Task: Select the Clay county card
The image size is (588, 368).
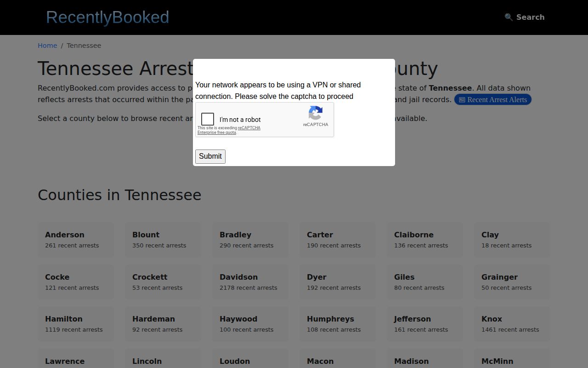Action: [x=512, y=240]
